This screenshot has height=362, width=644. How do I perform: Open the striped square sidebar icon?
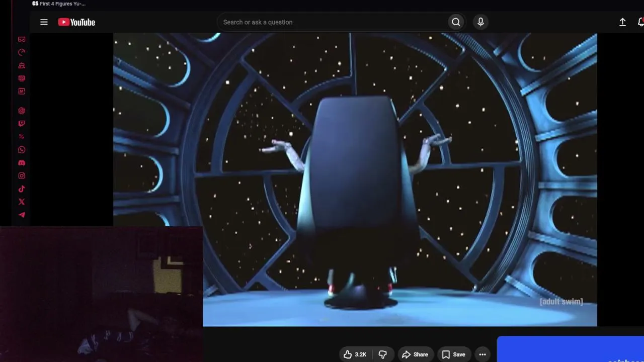coord(22,78)
